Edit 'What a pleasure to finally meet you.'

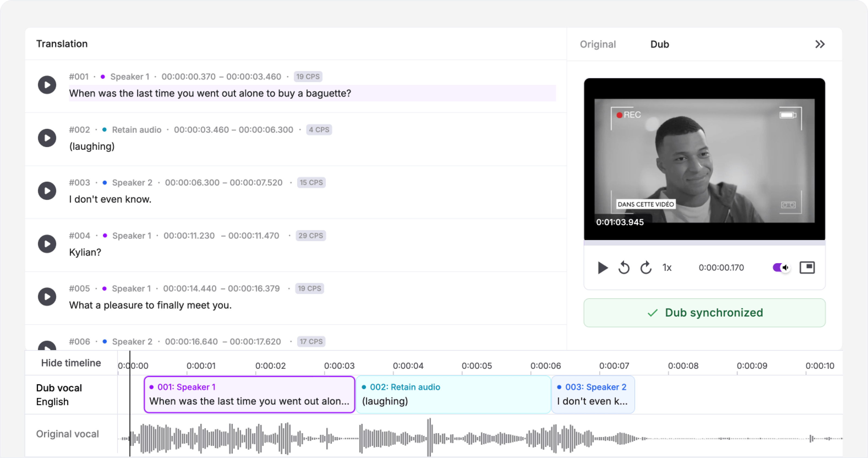pyautogui.click(x=150, y=305)
